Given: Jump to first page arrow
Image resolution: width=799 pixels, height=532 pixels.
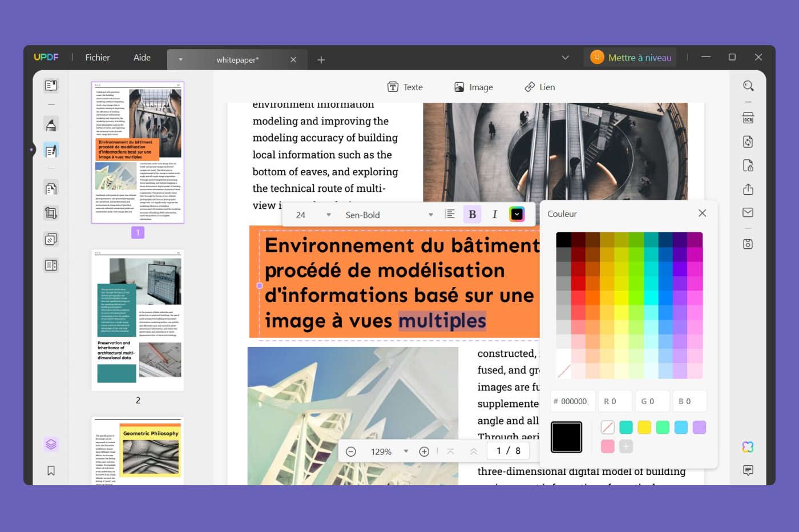Looking at the screenshot, I should click(450, 452).
